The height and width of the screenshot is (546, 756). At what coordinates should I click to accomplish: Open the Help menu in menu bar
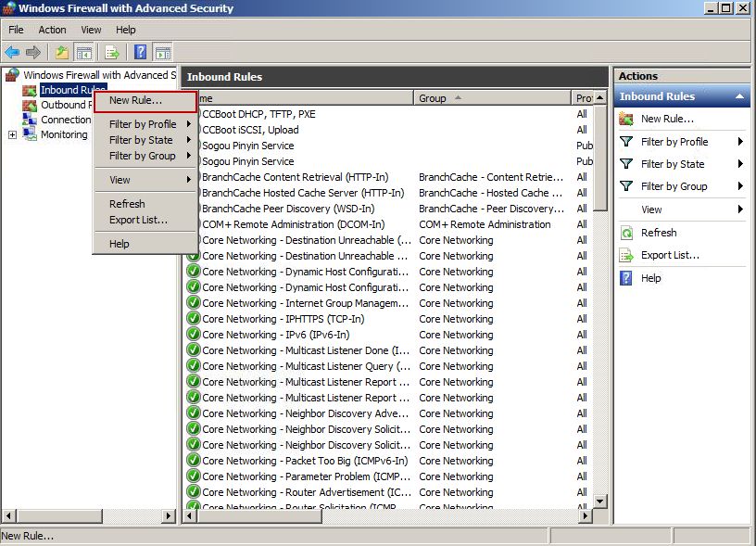pyautogui.click(x=126, y=30)
